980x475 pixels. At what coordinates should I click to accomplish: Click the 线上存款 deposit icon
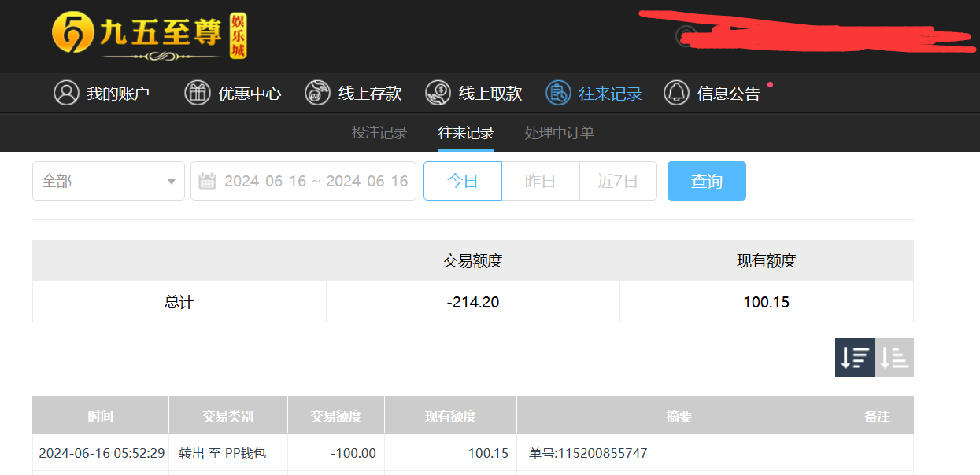(x=318, y=93)
